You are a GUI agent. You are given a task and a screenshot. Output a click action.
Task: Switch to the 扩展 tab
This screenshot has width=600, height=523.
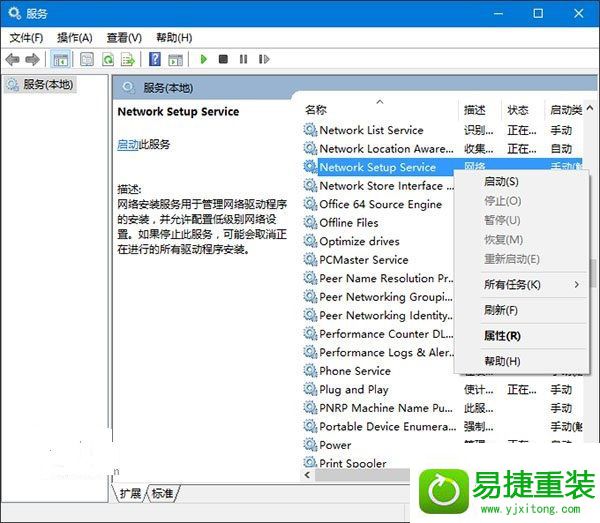point(130,493)
